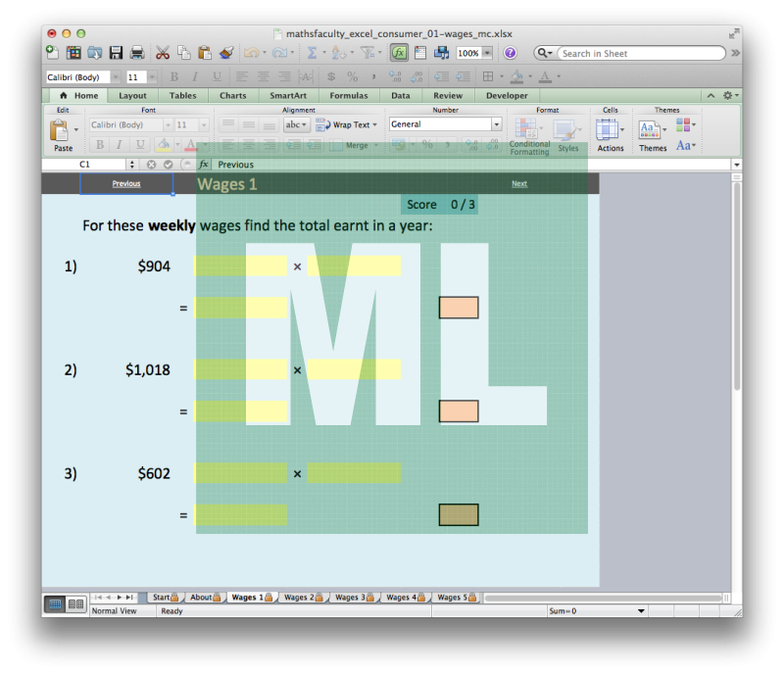This screenshot has height=675, width=784.
Task: Click the Format Painter brush icon
Action: point(226,53)
